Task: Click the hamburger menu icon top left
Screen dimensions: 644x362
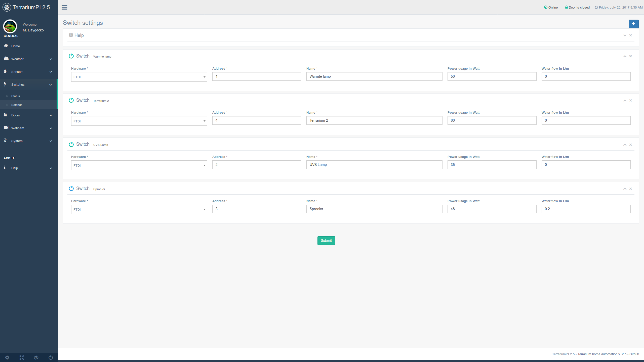Action: pos(64,7)
